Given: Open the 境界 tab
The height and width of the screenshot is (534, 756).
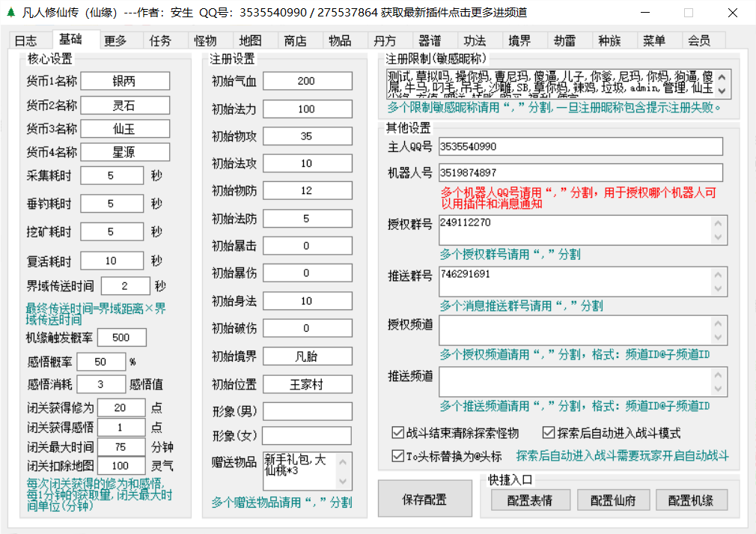Looking at the screenshot, I should 519,41.
